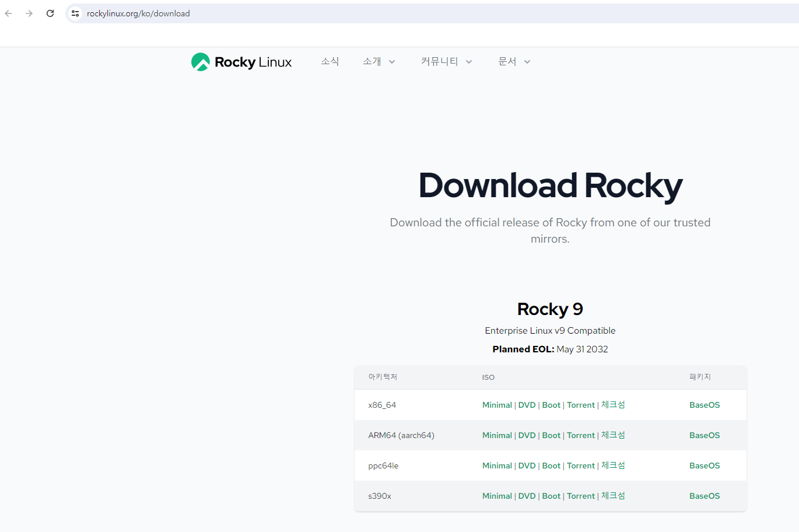Download ppc64le Boot ISO
This screenshot has height=532, width=799.
[x=551, y=466]
